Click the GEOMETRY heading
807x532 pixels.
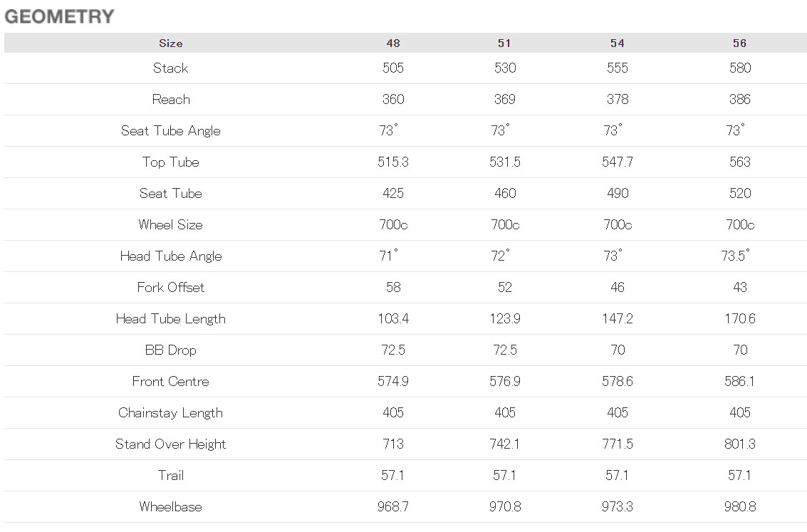tap(59, 16)
